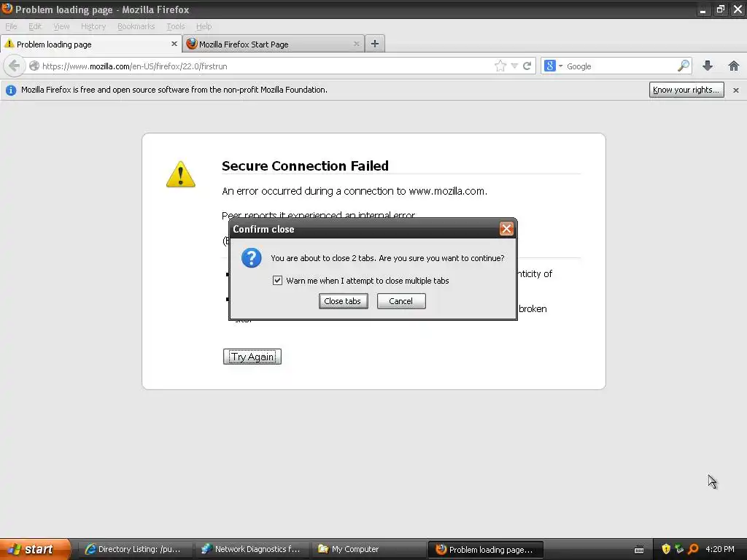Click the security shield tray icon
The image size is (747, 560).
pos(666,549)
